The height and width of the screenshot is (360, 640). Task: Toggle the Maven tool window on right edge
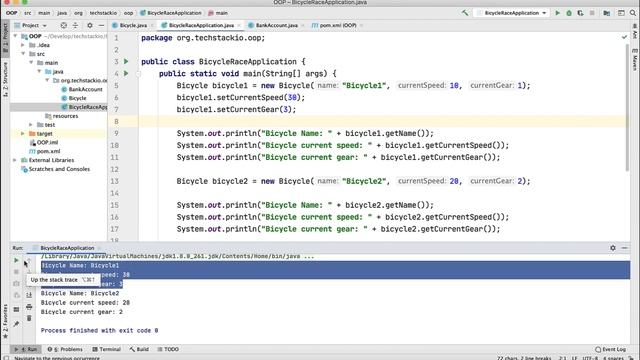(635, 60)
